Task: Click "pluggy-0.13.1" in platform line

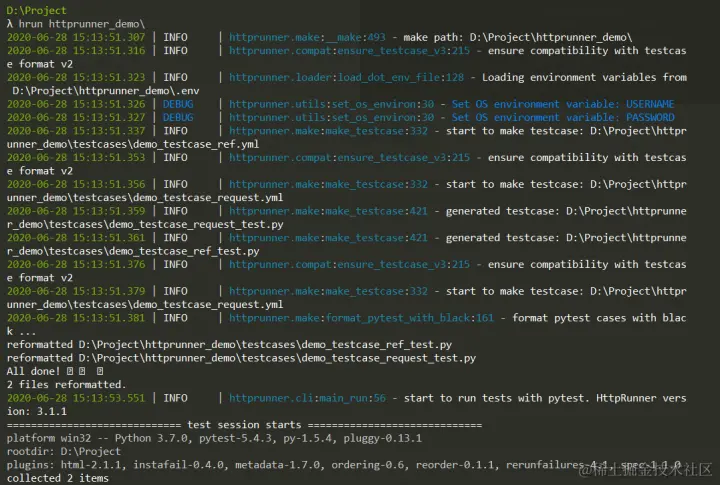Action: click(382, 438)
